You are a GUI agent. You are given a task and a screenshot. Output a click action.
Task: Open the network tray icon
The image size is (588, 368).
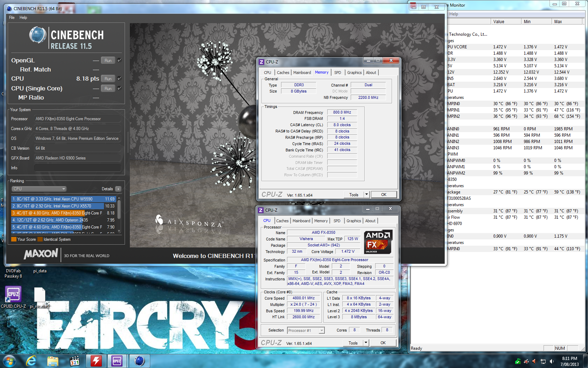[x=543, y=361]
